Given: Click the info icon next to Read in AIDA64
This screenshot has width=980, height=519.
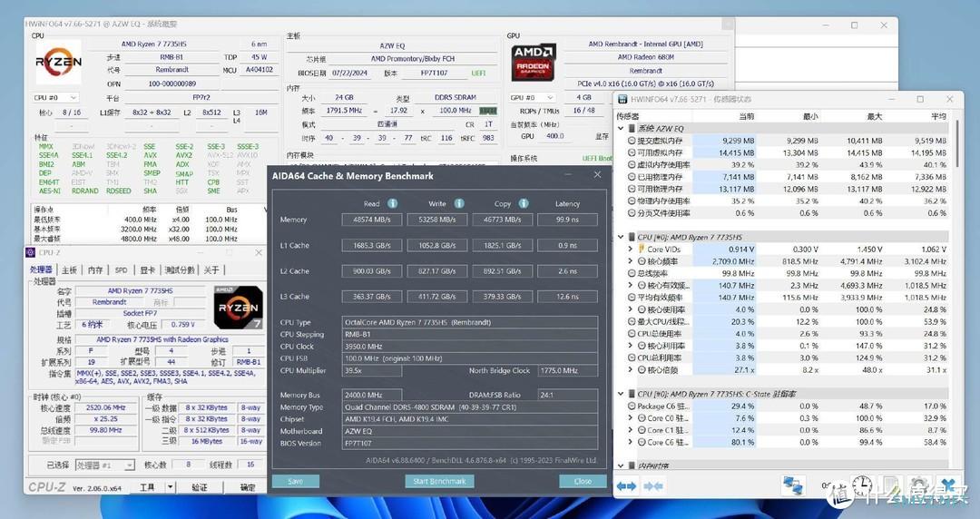Looking at the screenshot, I should [x=393, y=203].
